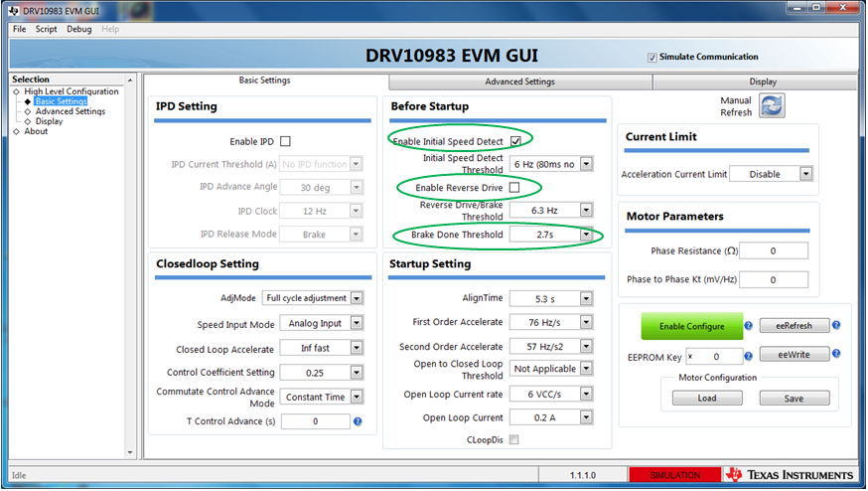This screenshot has height=491, width=868.
Task: Switch to the Basic Settings tab
Action: 264,81
